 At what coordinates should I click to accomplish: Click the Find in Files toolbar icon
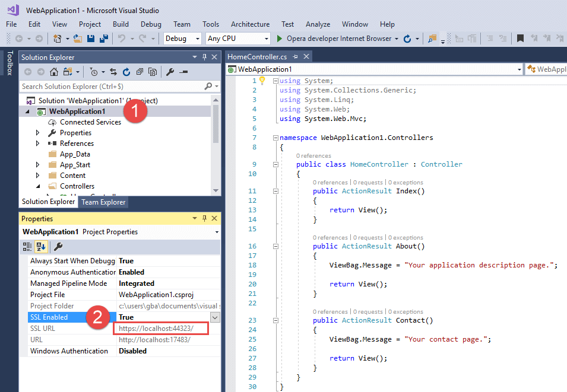click(x=432, y=39)
